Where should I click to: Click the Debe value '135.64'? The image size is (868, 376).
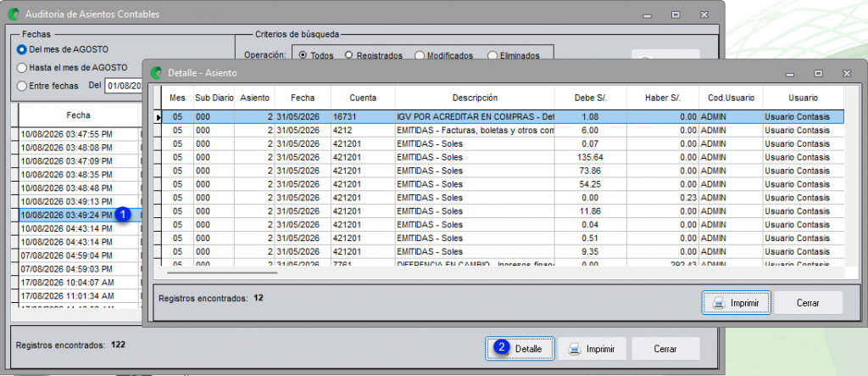591,157
